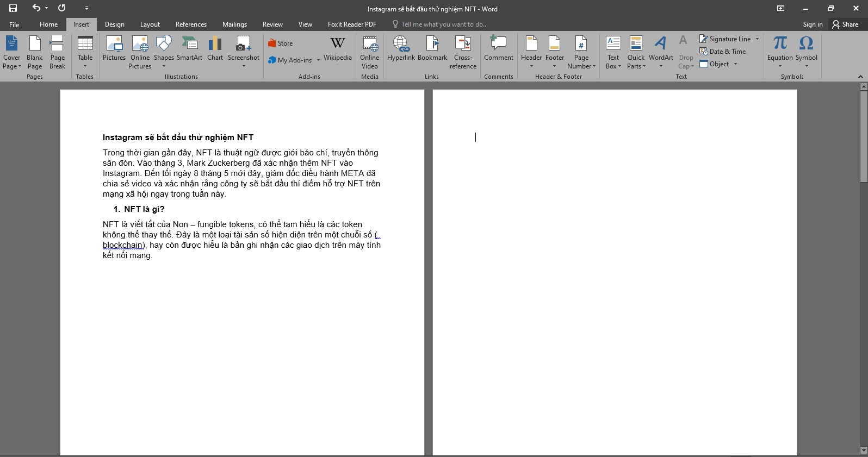Insert a Hyperlink

[x=401, y=49]
